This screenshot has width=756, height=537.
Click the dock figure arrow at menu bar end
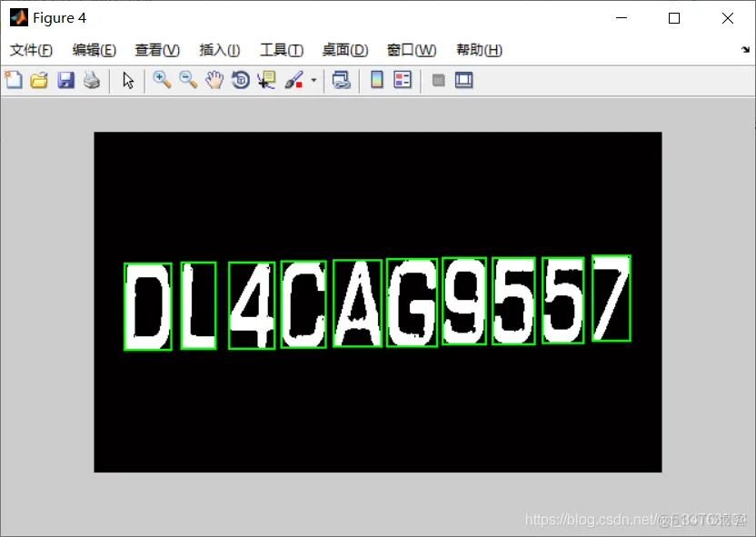tap(745, 49)
